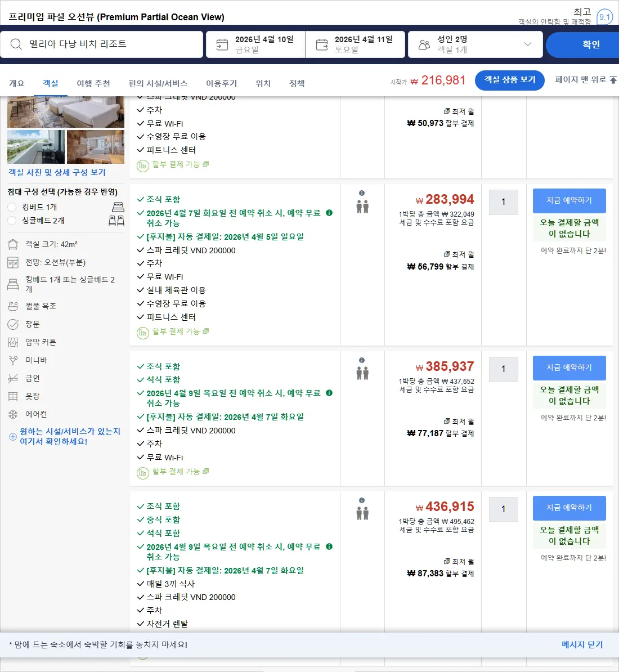Open the 2026년 4월 10일 check-in date picker
Image resolution: width=619 pixels, height=672 pixels.
(x=255, y=44)
